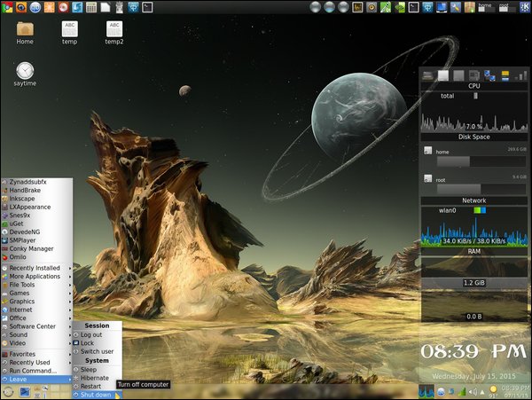Click the application launcher button at bottom left
The height and width of the screenshot is (400, 532).
8,392
